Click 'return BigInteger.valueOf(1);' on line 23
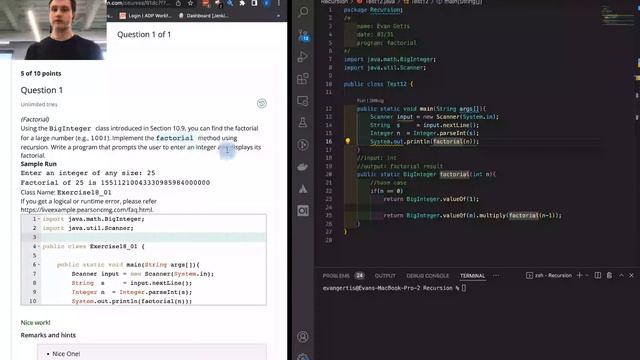The height and width of the screenshot is (360, 640). coord(431,199)
